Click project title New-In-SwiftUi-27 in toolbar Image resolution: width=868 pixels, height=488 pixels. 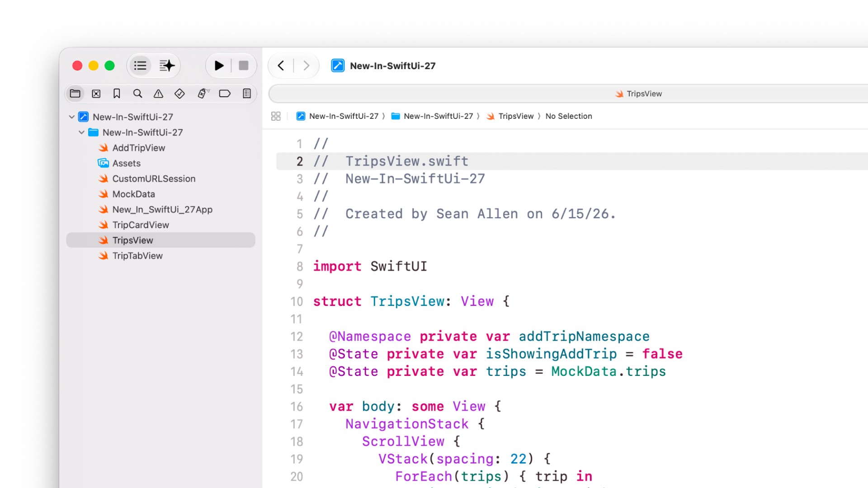point(393,66)
